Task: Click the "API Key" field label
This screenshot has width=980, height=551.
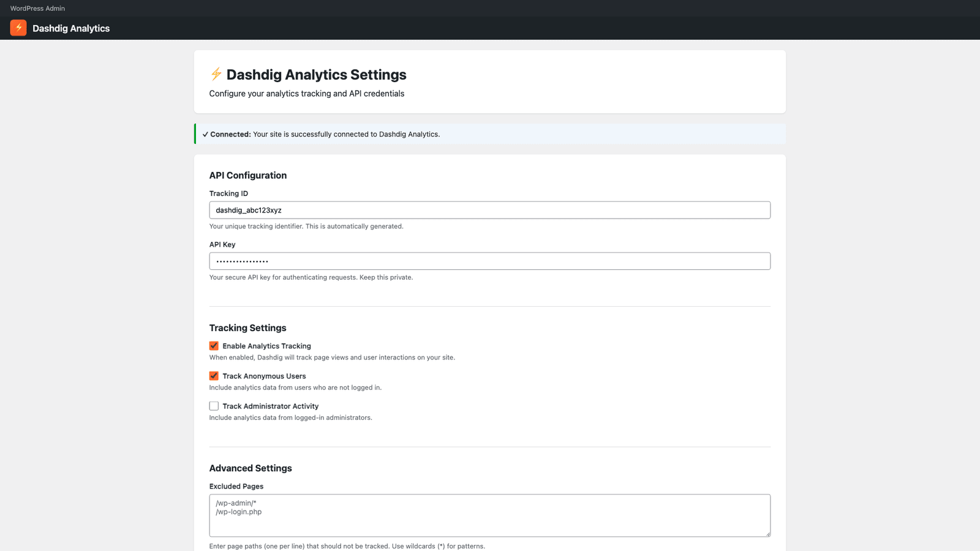Action: (222, 244)
